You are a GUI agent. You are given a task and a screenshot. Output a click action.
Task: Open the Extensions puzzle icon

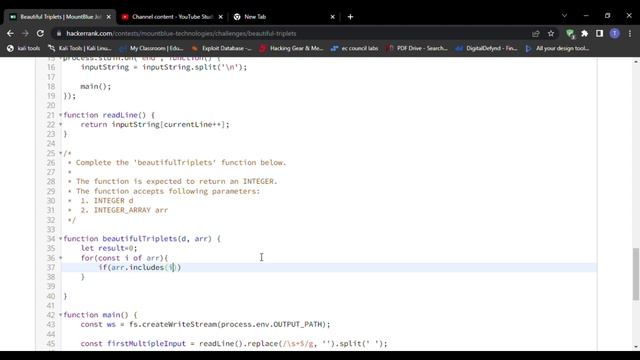coord(584,33)
